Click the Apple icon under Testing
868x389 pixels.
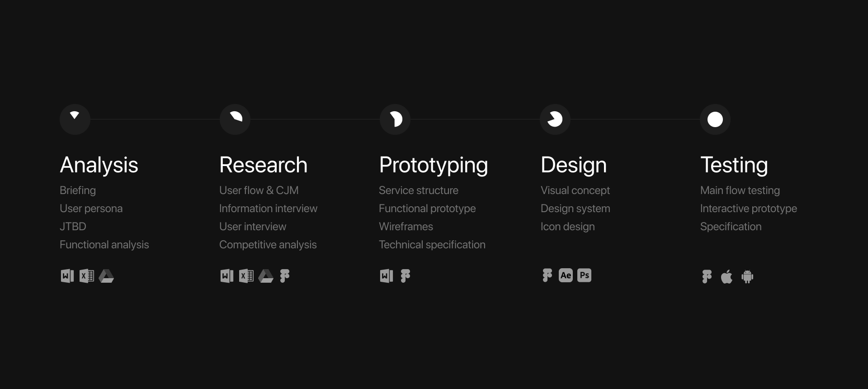(726, 276)
